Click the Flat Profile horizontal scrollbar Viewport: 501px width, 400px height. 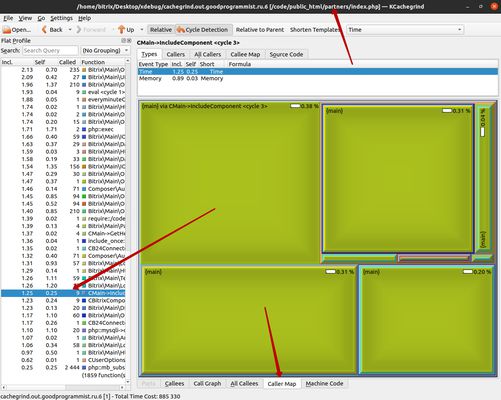63,388
